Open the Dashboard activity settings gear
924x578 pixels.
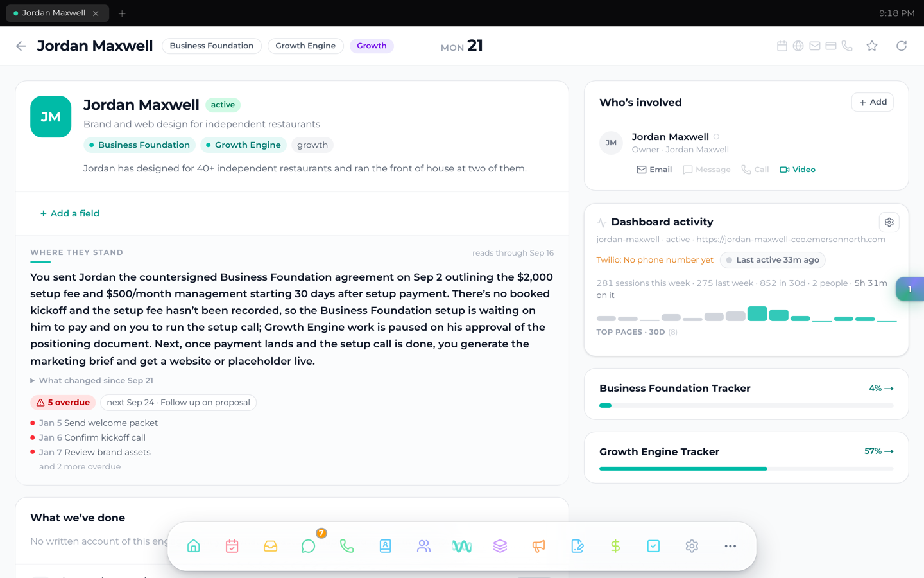[889, 222]
